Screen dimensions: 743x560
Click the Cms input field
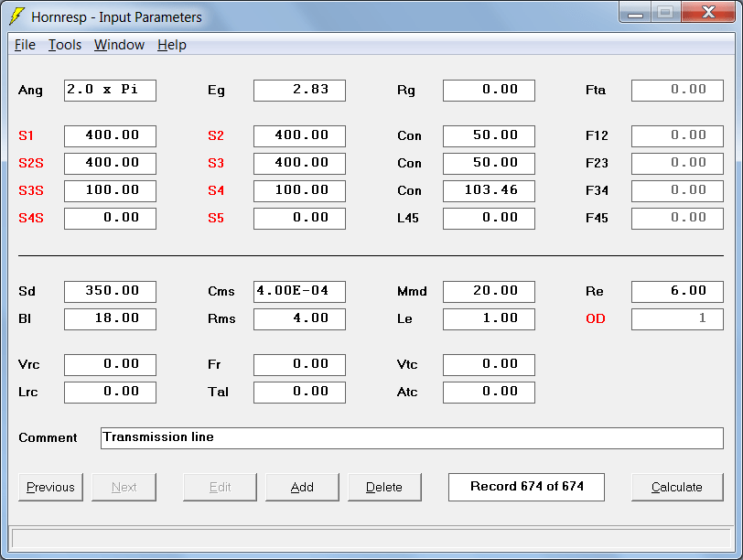pyautogui.click(x=299, y=292)
